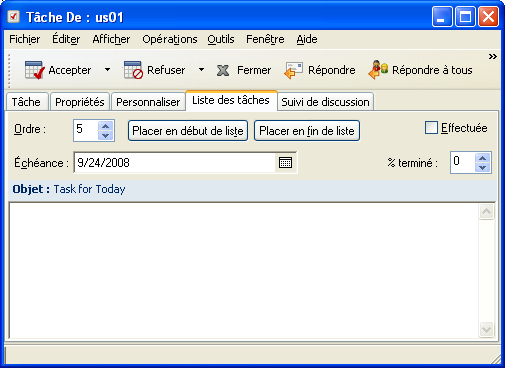Decrease the % terminé value
The height and width of the screenshot is (368, 505).
(x=482, y=168)
